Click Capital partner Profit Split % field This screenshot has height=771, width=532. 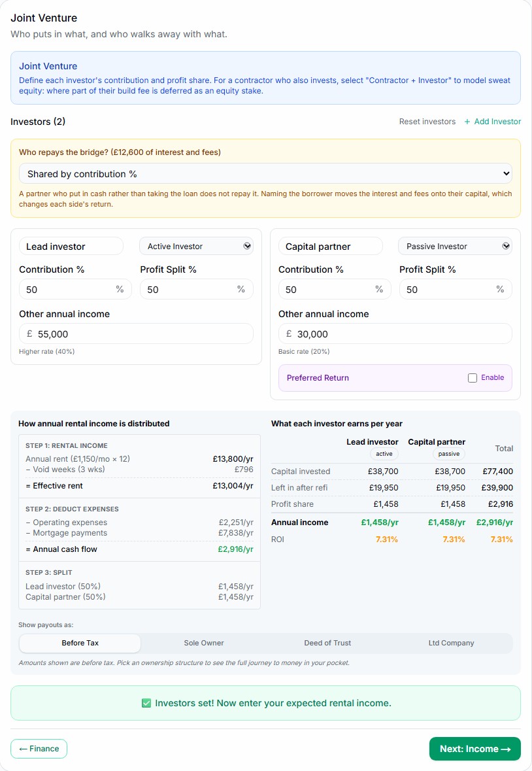point(456,289)
